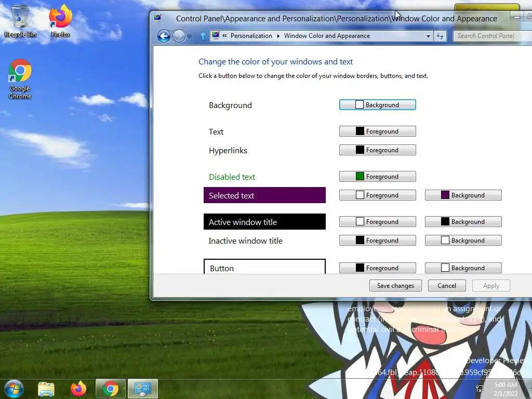This screenshot has width=532, height=399.
Task: Click the purple Selected text preview
Action: coord(264,195)
